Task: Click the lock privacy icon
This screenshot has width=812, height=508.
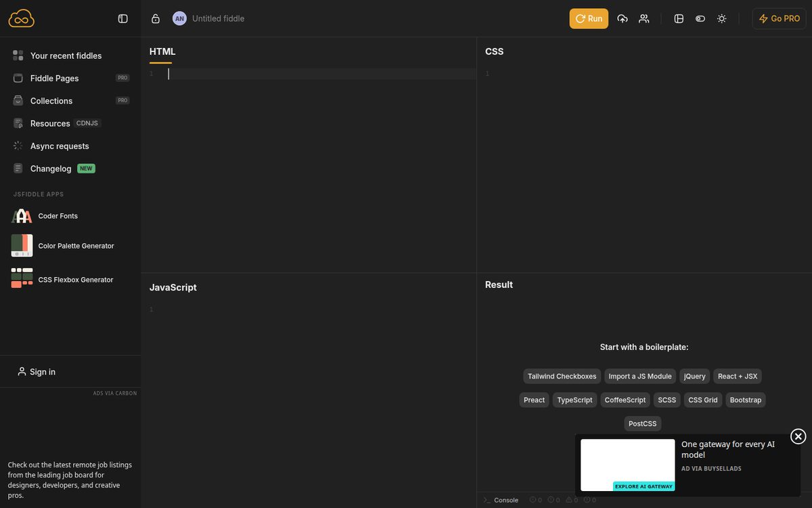Action: pyautogui.click(x=156, y=19)
